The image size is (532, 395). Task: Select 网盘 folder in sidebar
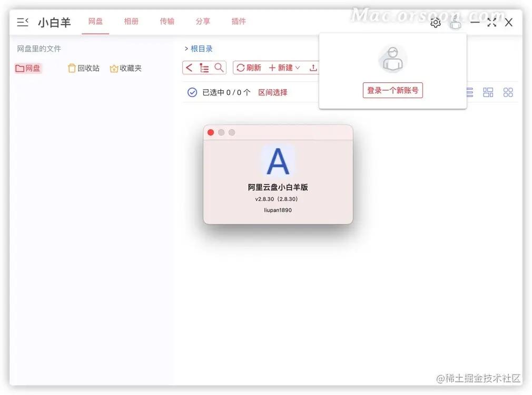click(28, 68)
